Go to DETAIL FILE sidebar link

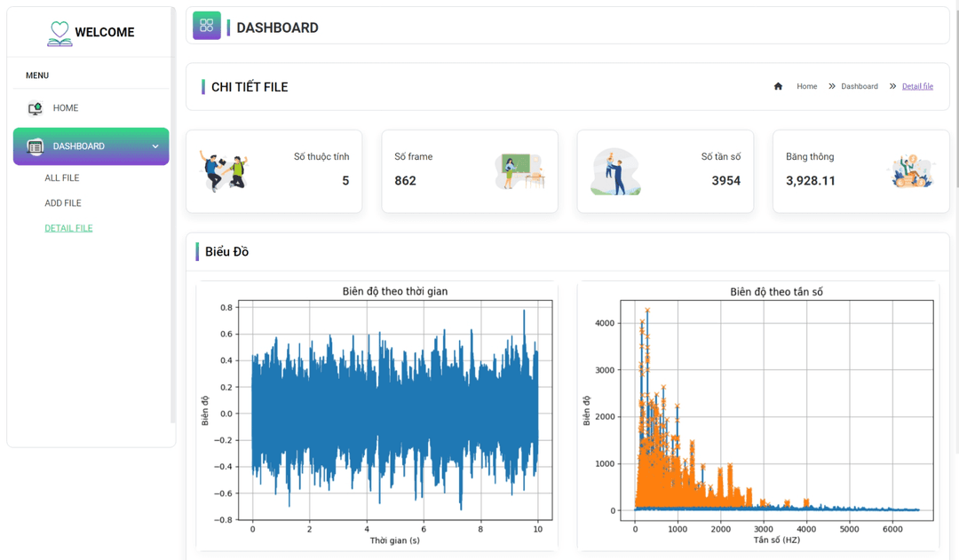(x=68, y=228)
